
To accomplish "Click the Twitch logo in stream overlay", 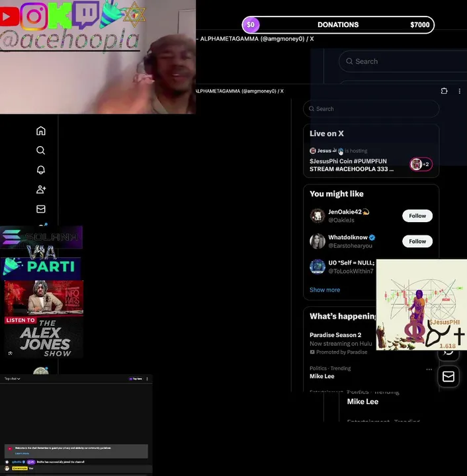I will coord(86,14).
